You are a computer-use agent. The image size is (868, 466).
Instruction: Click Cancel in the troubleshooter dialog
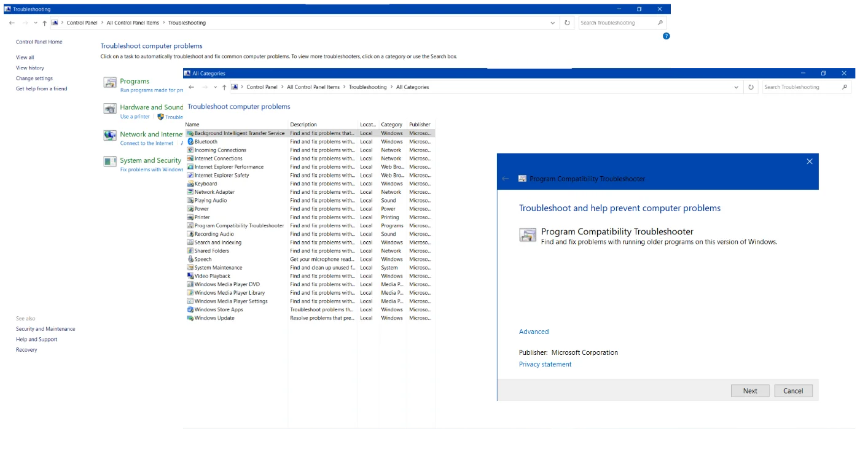point(793,391)
